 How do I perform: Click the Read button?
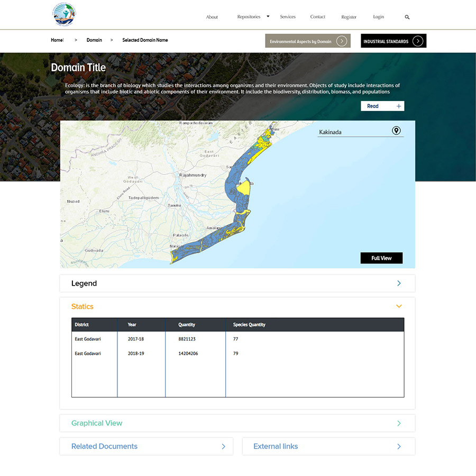coord(382,106)
